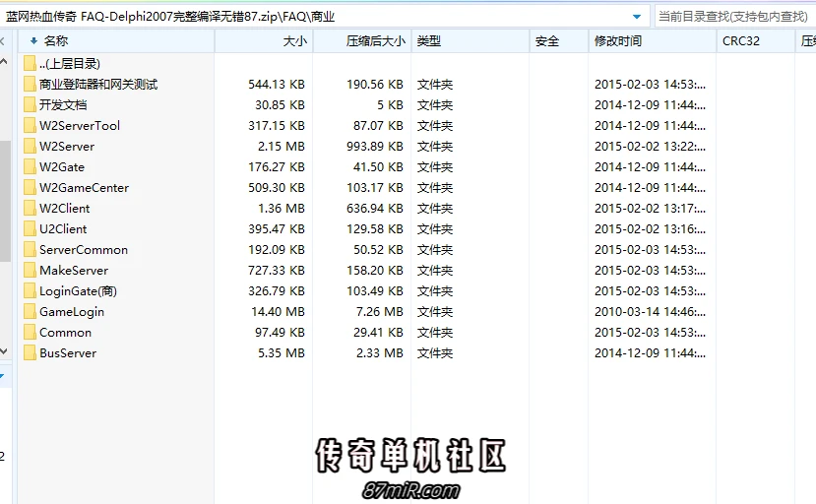Select the W2ServerTool folder name
816x504 pixels.
80,125
